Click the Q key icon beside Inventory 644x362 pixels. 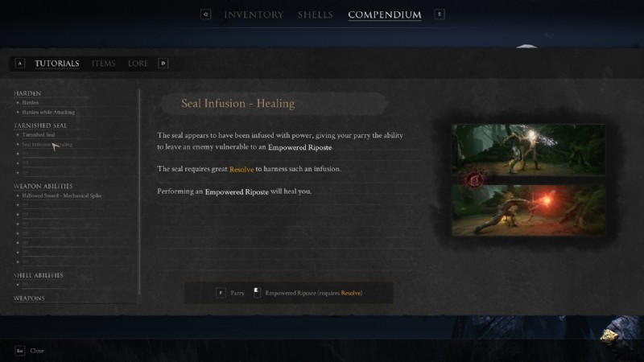206,14
